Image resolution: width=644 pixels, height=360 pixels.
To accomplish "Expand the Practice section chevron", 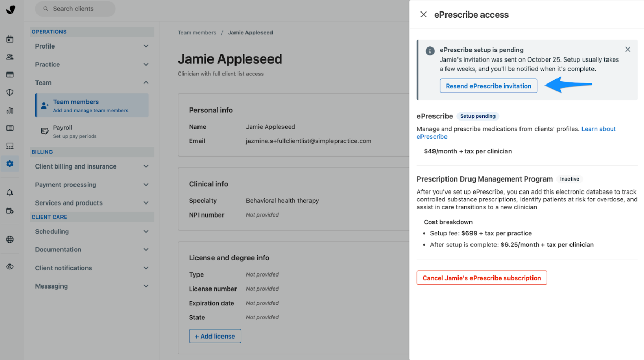I will (x=146, y=65).
